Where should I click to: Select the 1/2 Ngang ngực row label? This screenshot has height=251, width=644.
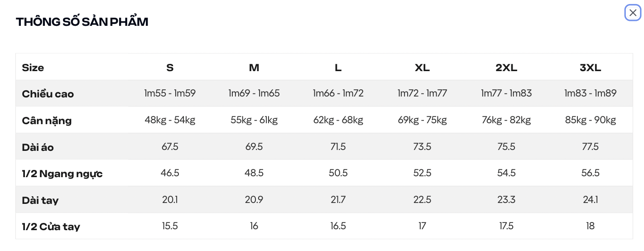pyautogui.click(x=62, y=174)
